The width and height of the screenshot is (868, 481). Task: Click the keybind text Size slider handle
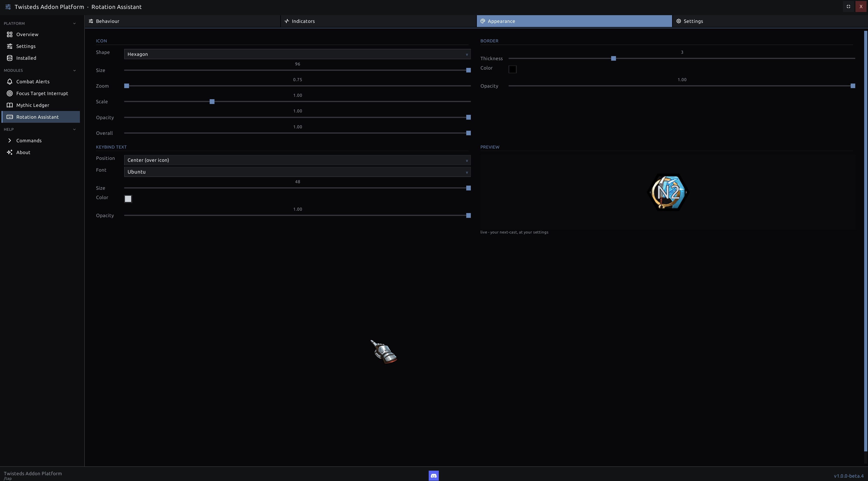(468, 188)
